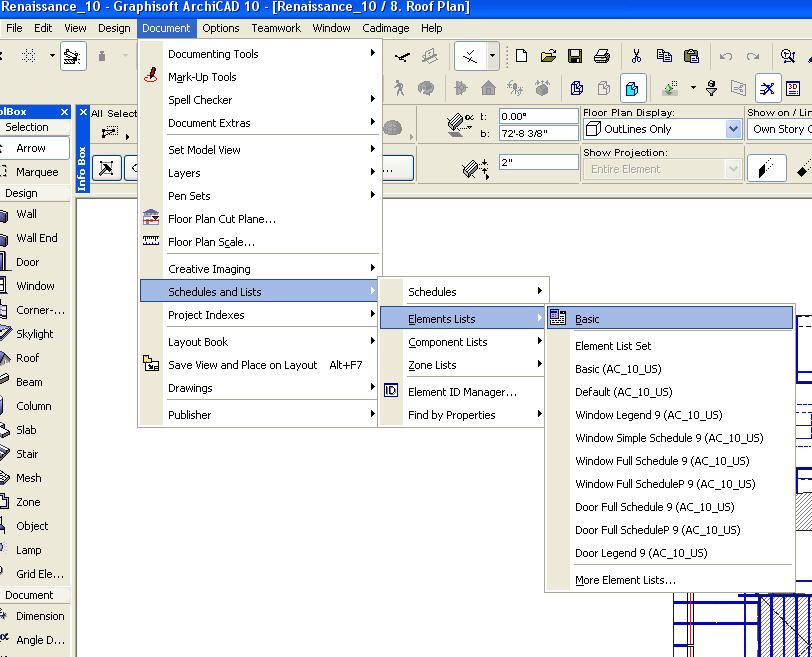
Task: Toggle the Arrow selection tool
Action: (31, 148)
